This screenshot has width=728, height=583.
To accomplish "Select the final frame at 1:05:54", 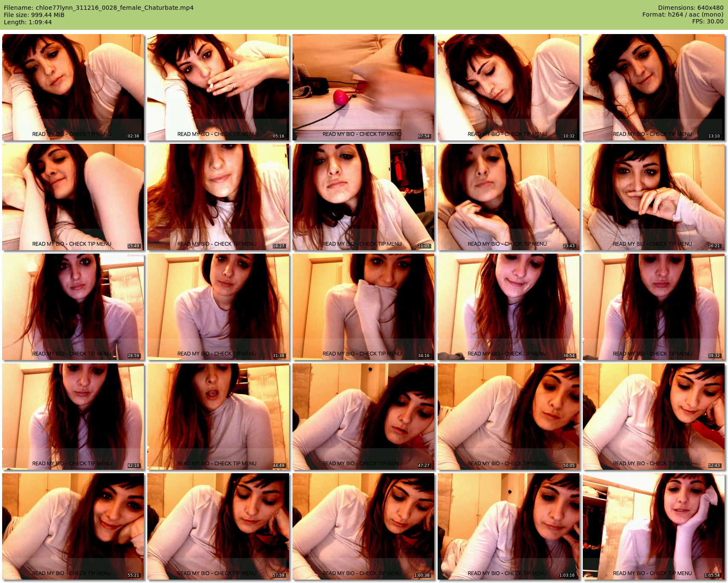I will pos(653,526).
